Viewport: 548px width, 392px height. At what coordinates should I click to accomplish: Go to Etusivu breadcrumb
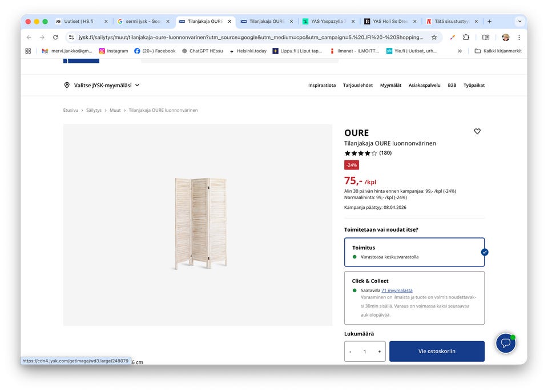(x=71, y=110)
